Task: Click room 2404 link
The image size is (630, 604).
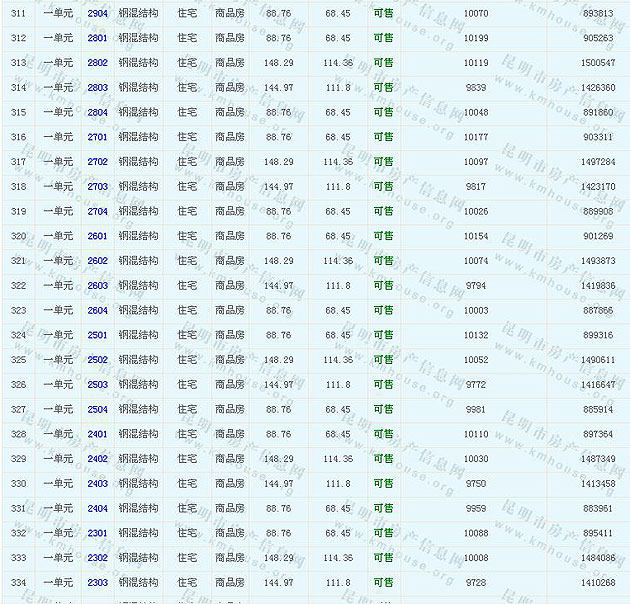Action: pyautogui.click(x=97, y=508)
